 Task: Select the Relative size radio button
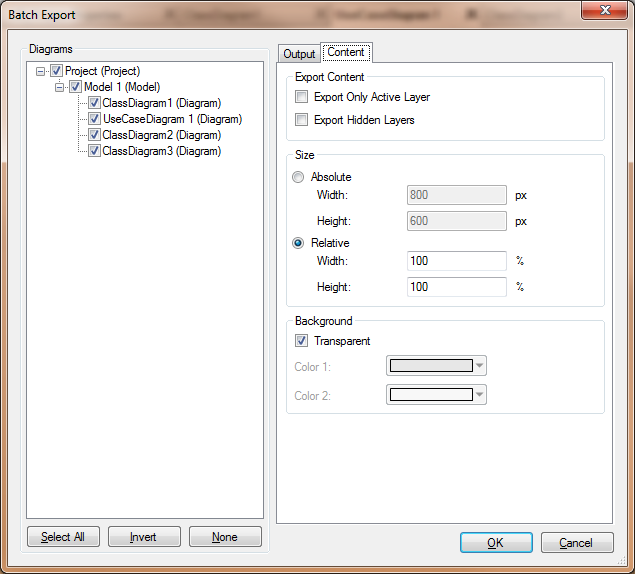click(298, 243)
